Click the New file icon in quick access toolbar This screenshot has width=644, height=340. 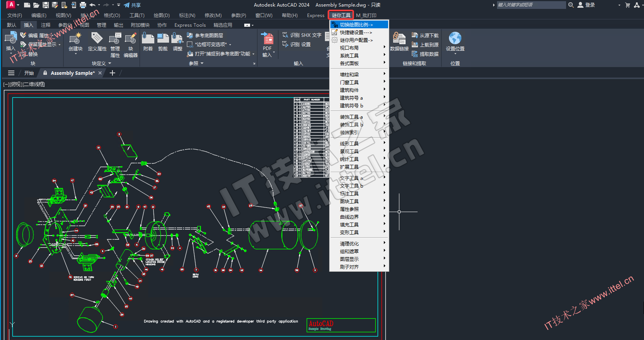pyautogui.click(x=27, y=5)
